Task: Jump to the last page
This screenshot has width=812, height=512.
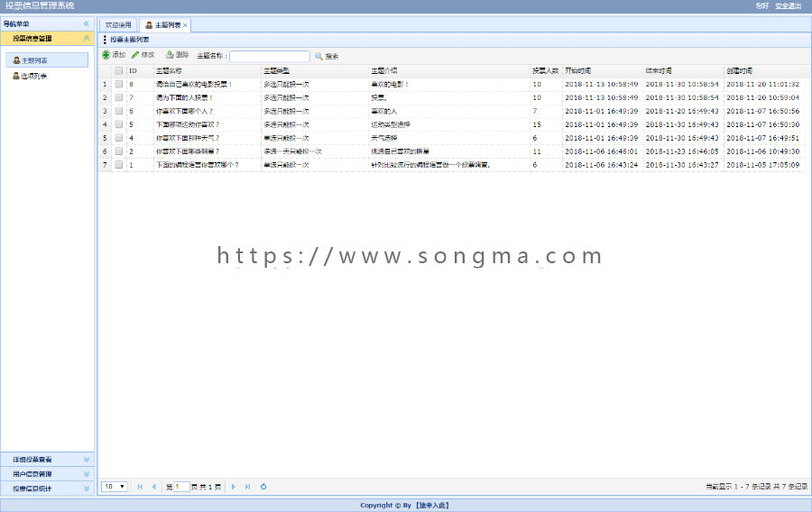Action: (x=247, y=487)
